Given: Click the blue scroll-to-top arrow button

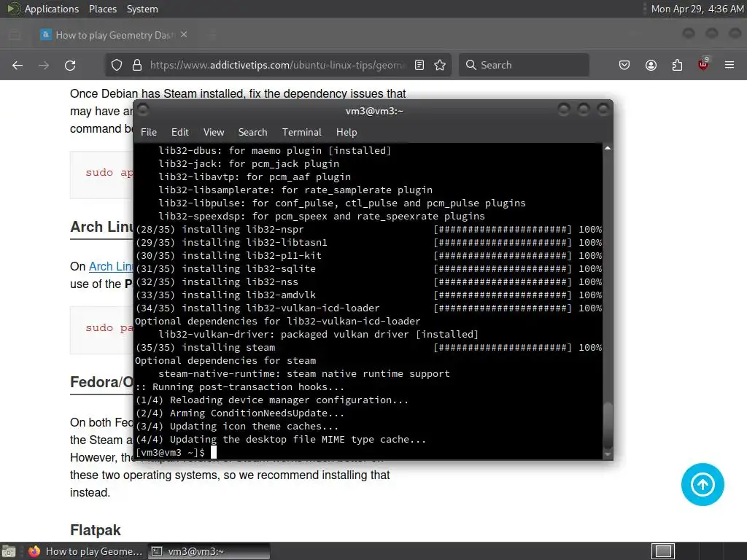Looking at the screenshot, I should [703, 484].
